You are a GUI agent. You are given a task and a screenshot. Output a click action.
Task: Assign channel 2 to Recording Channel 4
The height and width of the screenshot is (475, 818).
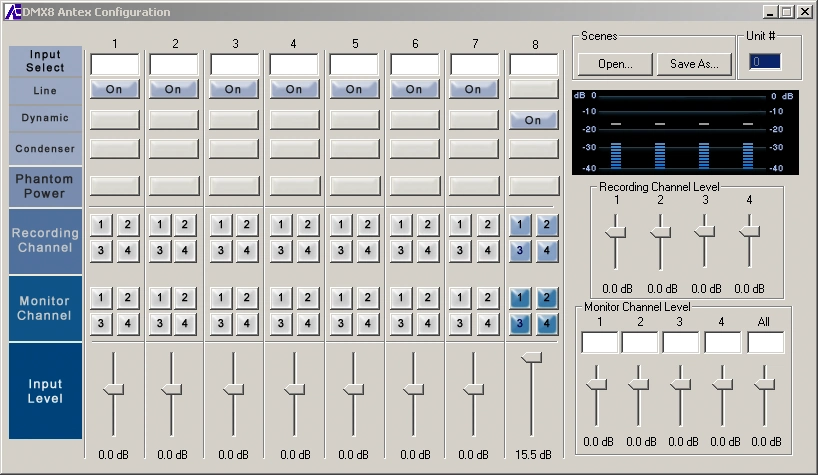click(x=185, y=251)
